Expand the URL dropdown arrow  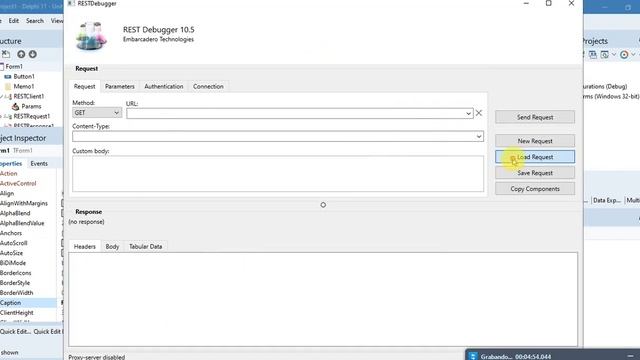468,113
